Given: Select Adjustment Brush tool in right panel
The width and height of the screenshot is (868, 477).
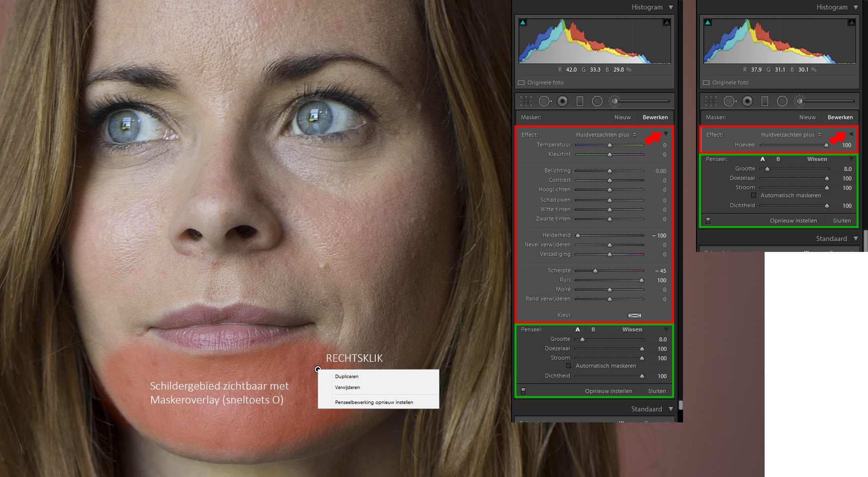Looking at the screenshot, I should pyautogui.click(x=799, y=101).
